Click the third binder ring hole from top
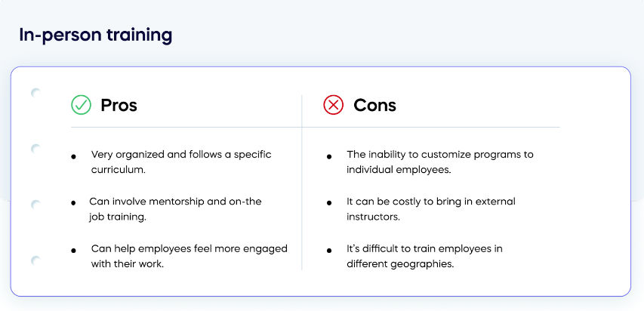Viewport: 644px width, 311px height. click(35, 205)
